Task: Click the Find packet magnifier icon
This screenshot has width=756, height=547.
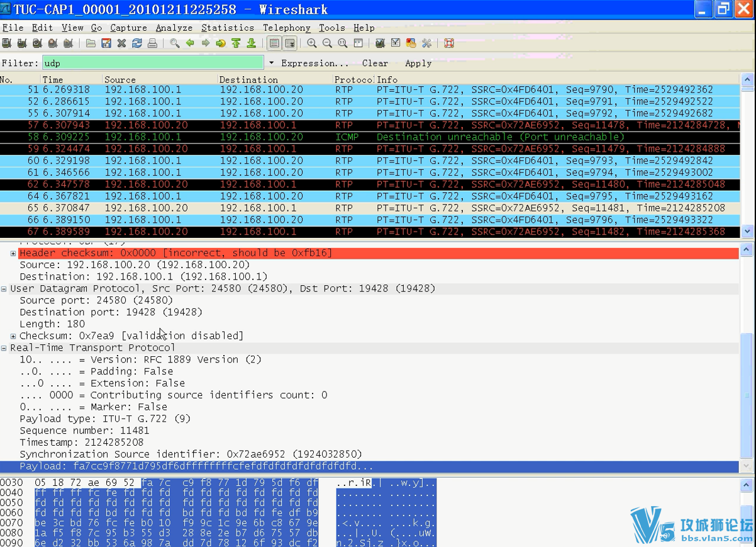Action: tap(175, 43)
